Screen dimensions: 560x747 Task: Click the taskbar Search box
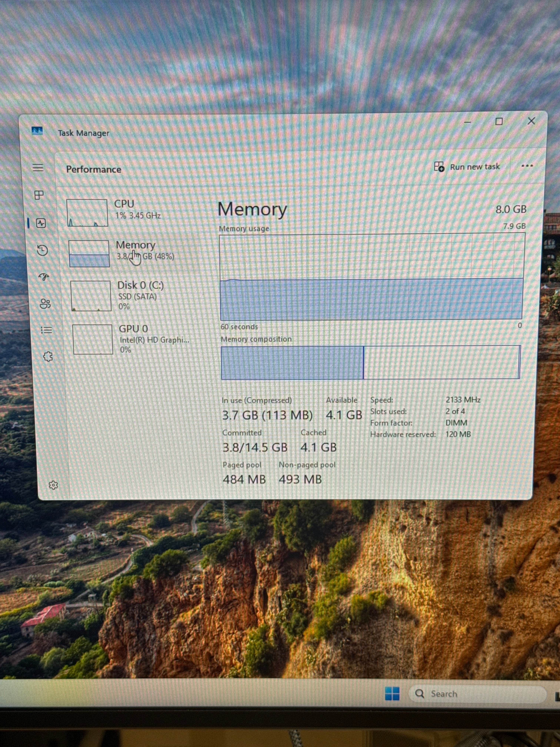click(477, 694)
